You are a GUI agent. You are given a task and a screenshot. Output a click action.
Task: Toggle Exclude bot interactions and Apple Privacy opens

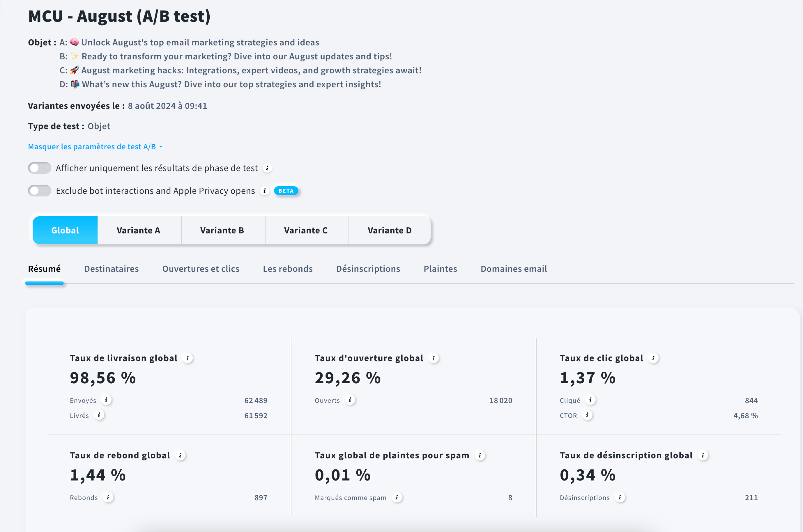click(x=39, y=191)
